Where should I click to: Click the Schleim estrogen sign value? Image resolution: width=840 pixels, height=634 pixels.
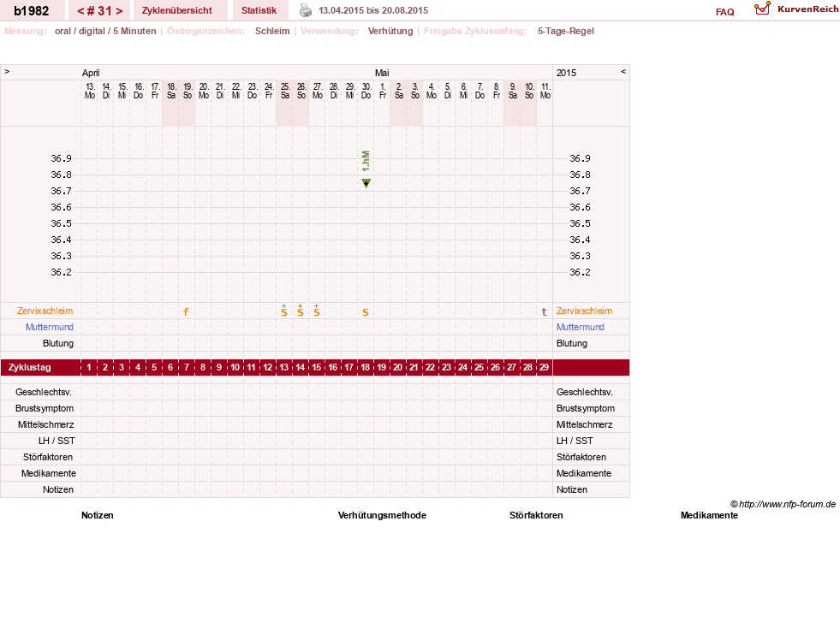coord(272,31)
